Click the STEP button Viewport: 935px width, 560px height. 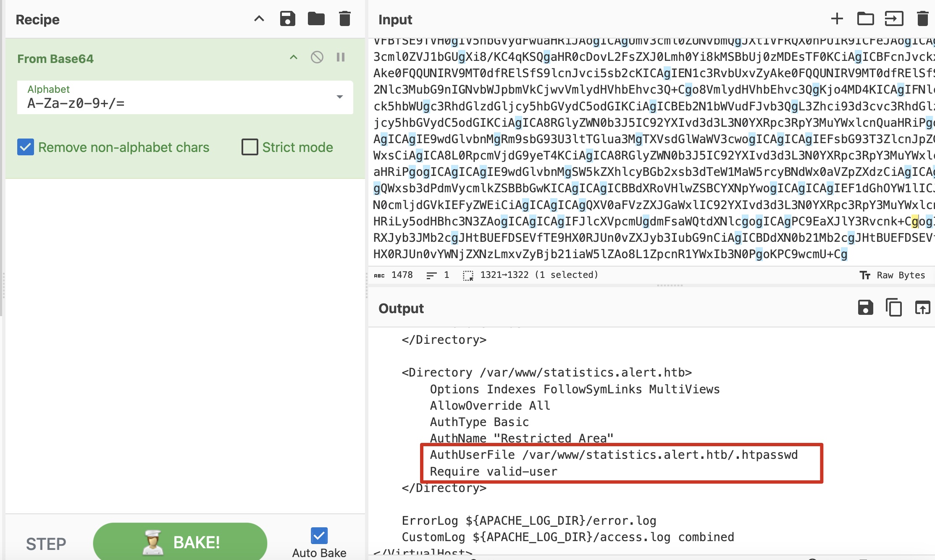[x=46, y=544]
